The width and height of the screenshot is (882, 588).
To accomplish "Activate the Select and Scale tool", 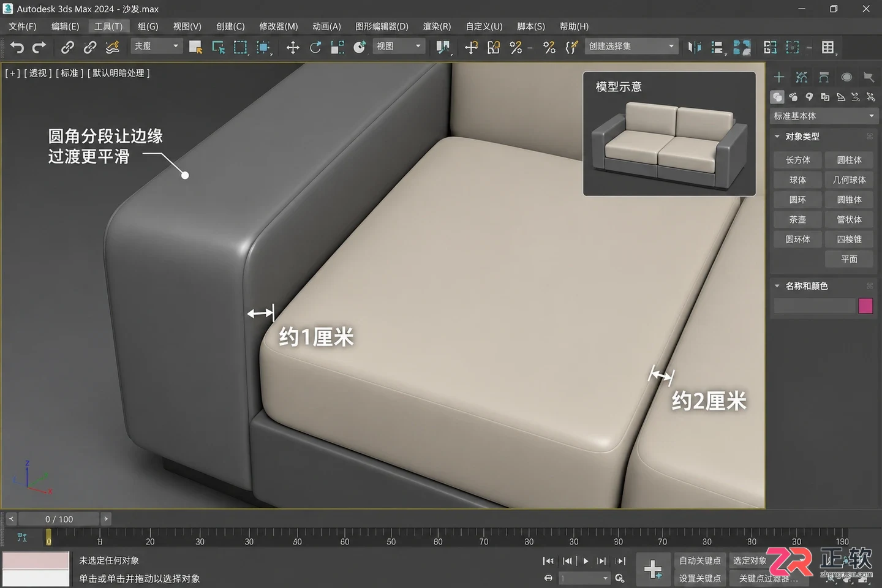I will pyautogui.click(x=337, y=47).
